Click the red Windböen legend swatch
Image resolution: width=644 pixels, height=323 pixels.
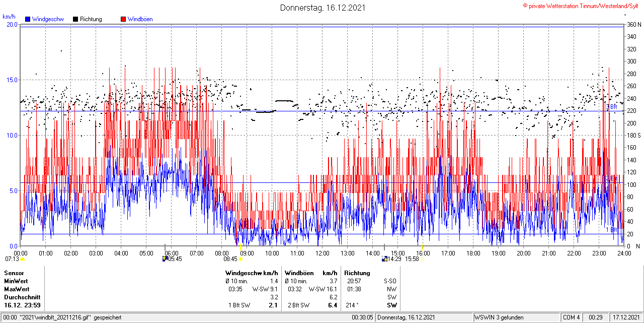pos(123,19)
